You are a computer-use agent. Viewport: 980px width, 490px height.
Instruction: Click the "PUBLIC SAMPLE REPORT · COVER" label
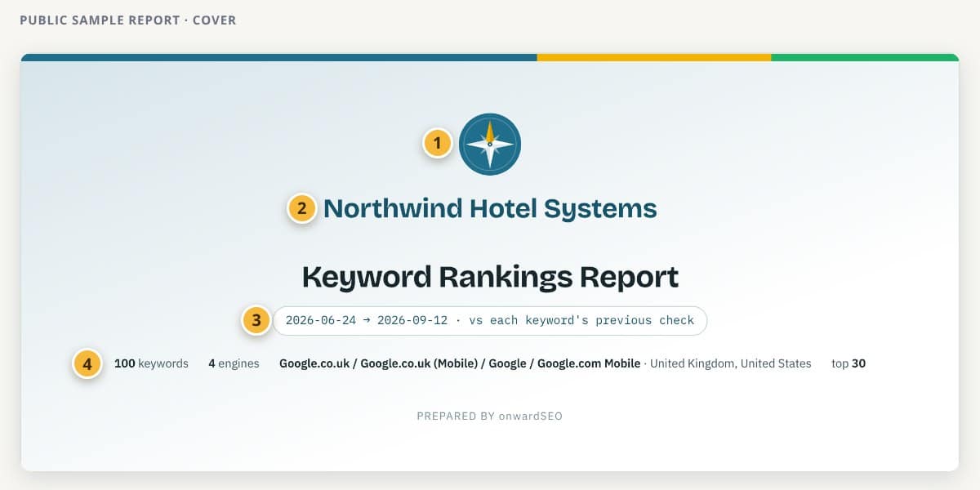coord(128,20)
